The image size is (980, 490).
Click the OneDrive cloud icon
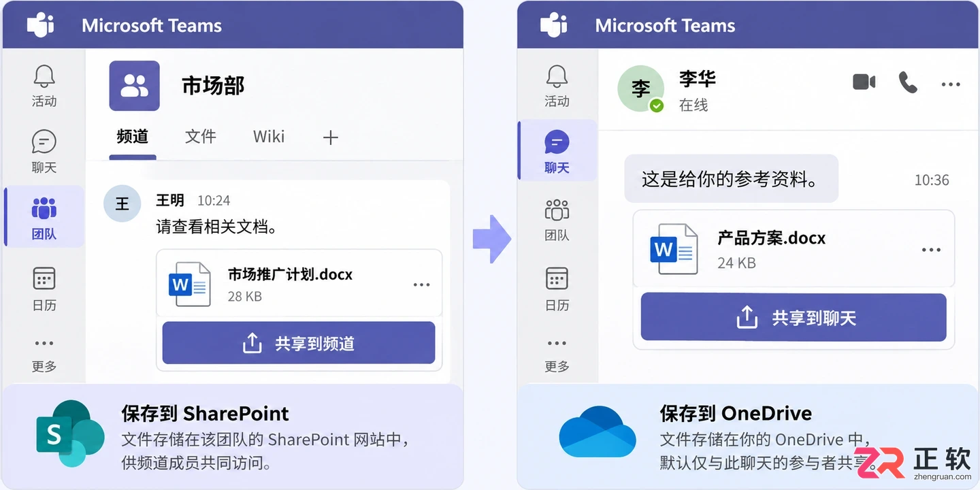point(597,431)
